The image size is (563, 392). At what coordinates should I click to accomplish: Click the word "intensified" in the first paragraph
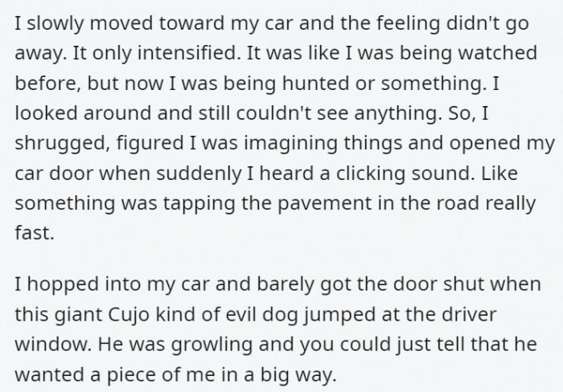[188, 53]
